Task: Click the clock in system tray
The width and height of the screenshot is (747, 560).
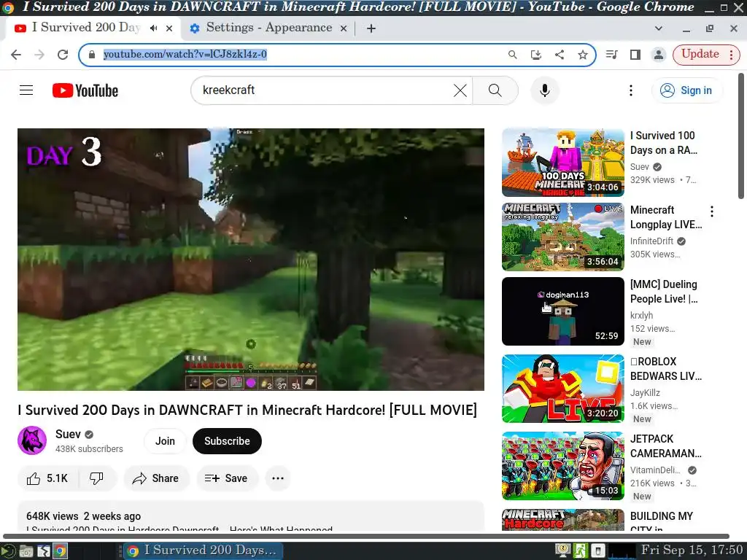Action: pos(692,551)
